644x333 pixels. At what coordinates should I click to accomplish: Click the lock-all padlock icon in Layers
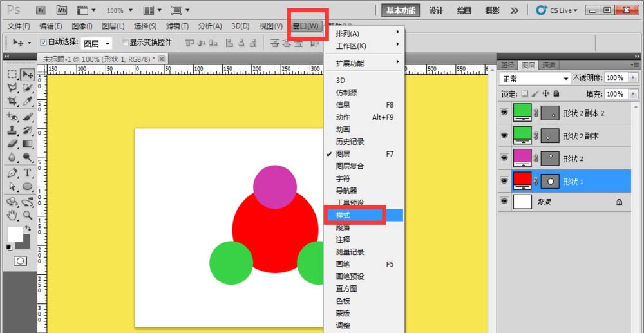(x=556, y=94)
